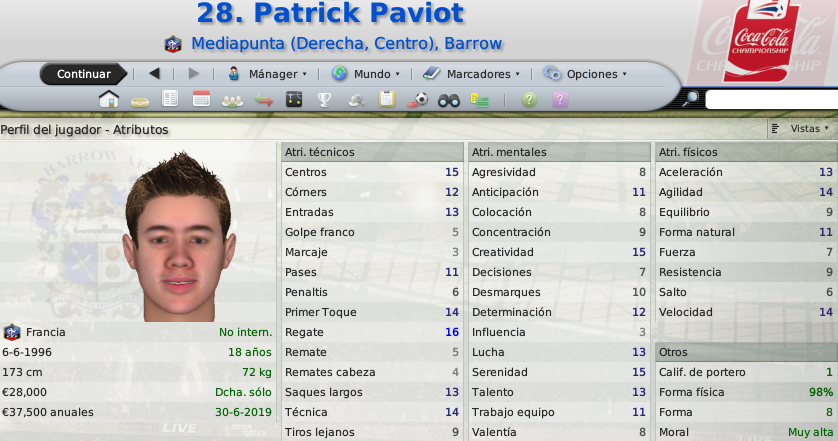Click the Continuar button
838x441 pixels.
coord(84,74)
